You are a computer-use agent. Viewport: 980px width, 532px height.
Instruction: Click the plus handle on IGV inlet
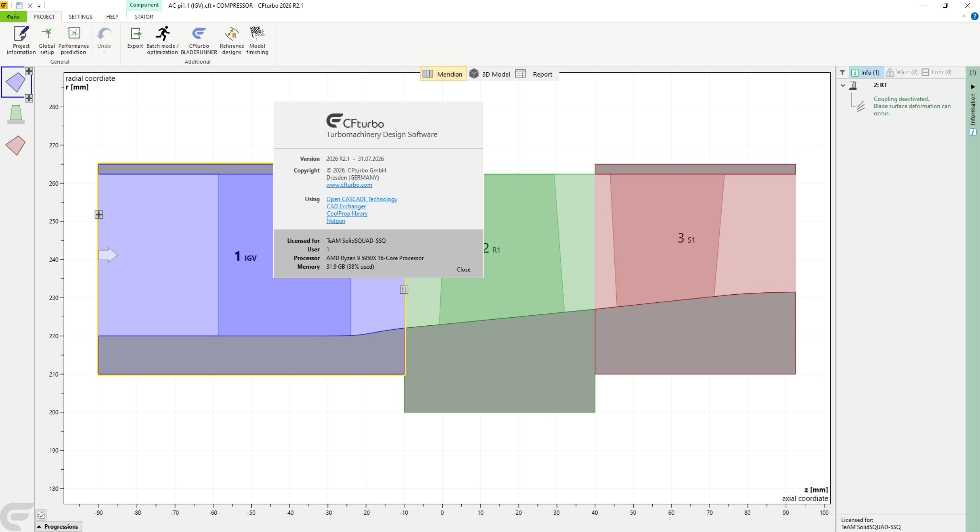(99, 215)
